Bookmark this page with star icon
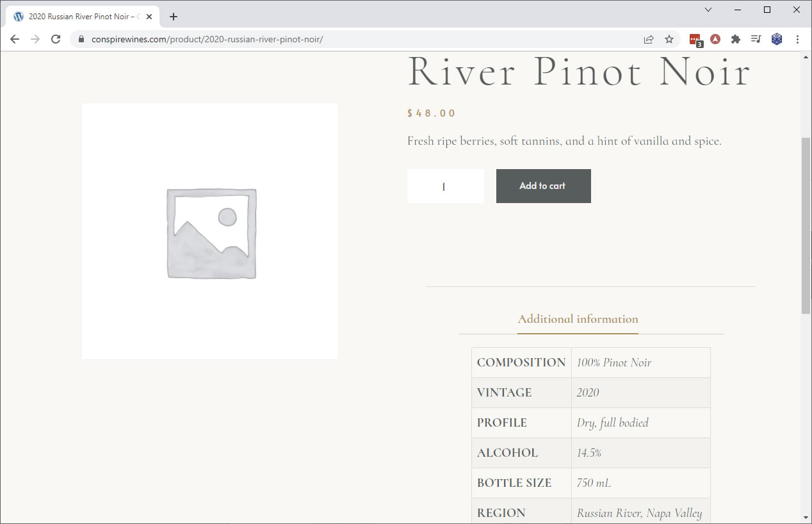The height and width of the screenshot is (524, 812). [669, 39]
